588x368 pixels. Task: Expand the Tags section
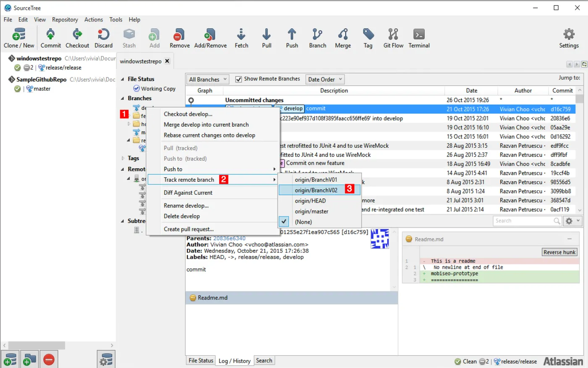123,158
